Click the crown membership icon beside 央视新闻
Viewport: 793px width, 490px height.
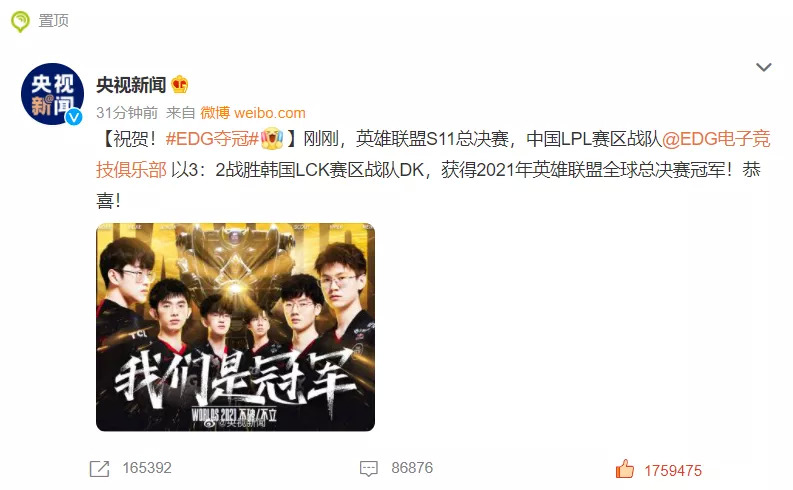[x=180, y=84]
